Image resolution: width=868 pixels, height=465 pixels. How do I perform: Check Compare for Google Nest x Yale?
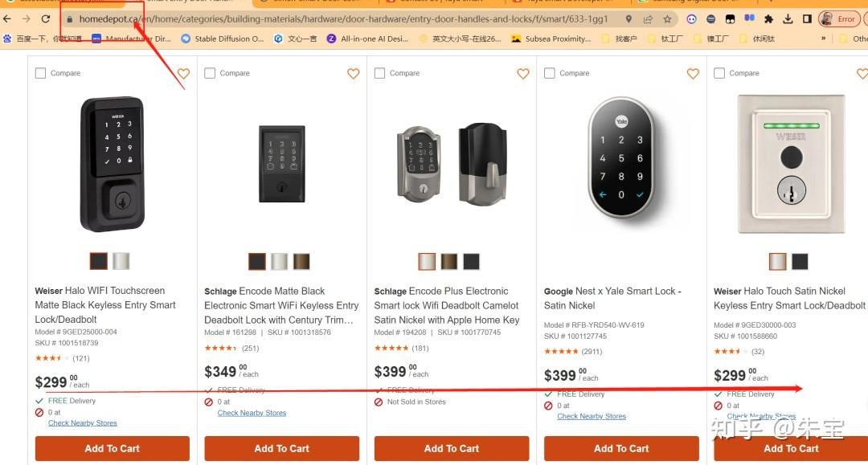coord(550,73)
